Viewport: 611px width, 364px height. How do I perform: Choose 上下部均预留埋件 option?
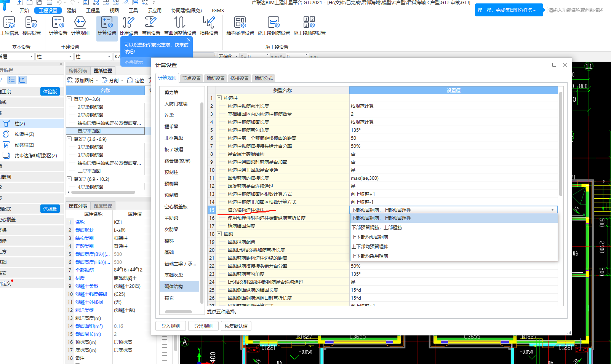tap(454, 247)
